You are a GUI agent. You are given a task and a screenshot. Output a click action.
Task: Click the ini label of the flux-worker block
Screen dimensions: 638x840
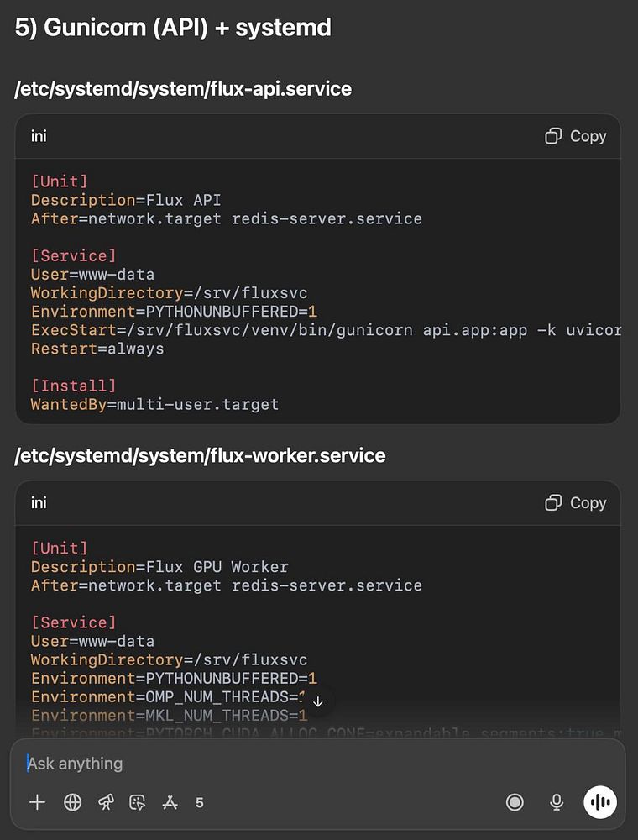[39, 502]
